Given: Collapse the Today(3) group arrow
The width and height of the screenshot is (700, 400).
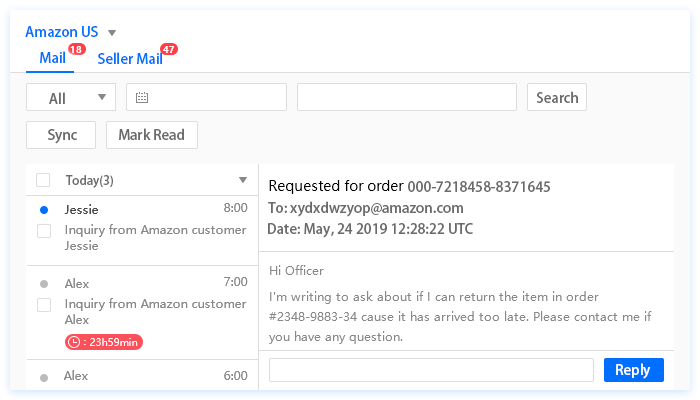Looking at the screenshot, I should click(x=243, y=181).
